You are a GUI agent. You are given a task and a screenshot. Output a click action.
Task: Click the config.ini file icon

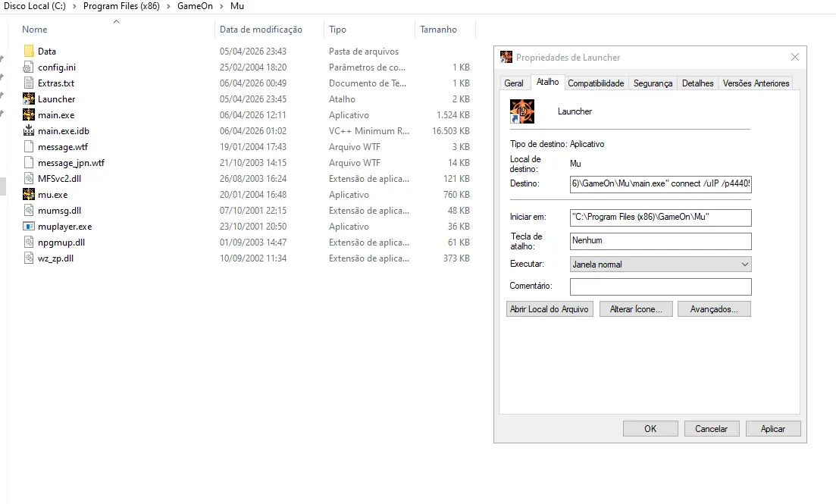pos(29,67)
